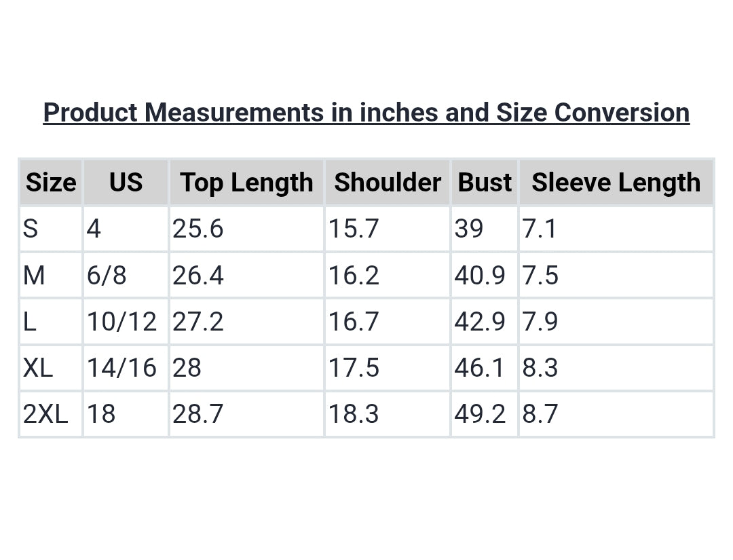Click the US size 6/8 cell
The height and width of the screenshot is (560, 733).
[126, 275]
